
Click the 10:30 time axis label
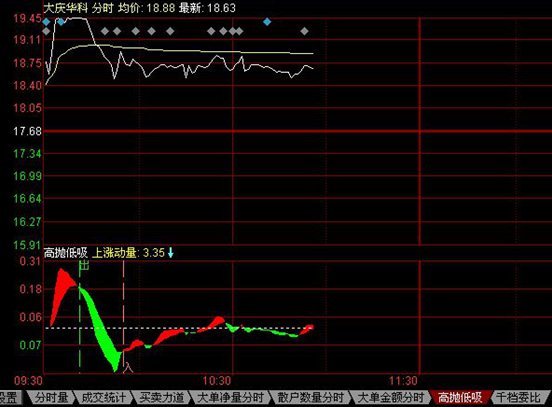coord(217,381)
